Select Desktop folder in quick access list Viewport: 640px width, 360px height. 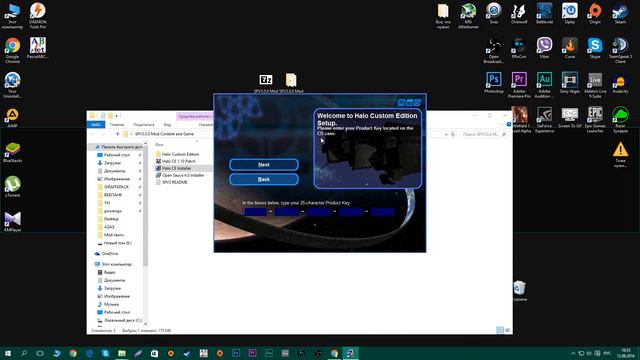click(108, 219)
